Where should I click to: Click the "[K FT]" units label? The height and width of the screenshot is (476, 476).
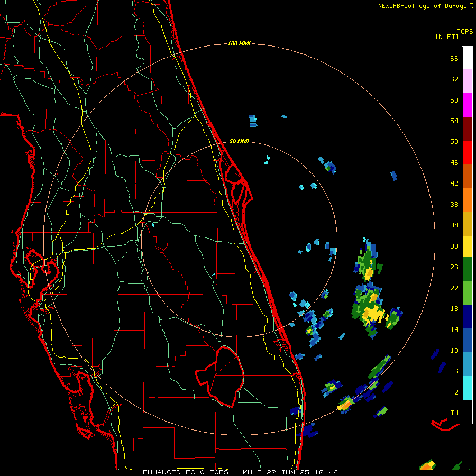pyautogui.click(x=447, y=36)
